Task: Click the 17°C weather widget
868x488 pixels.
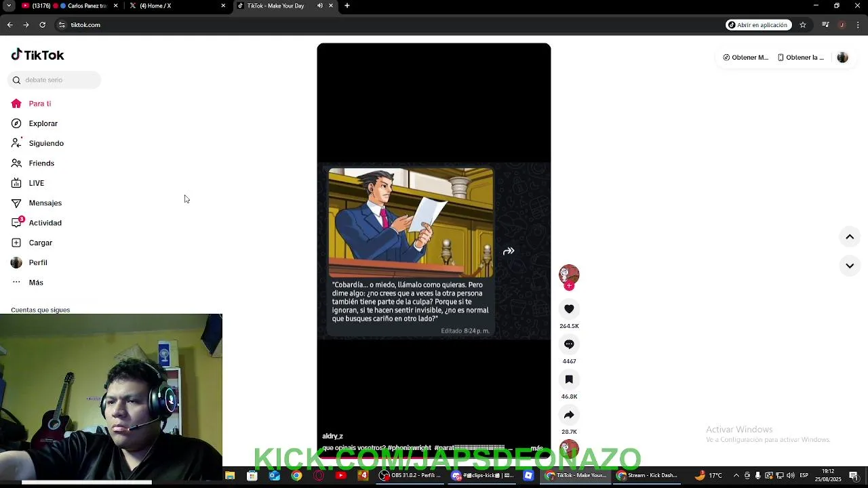Action: point(708,476)
